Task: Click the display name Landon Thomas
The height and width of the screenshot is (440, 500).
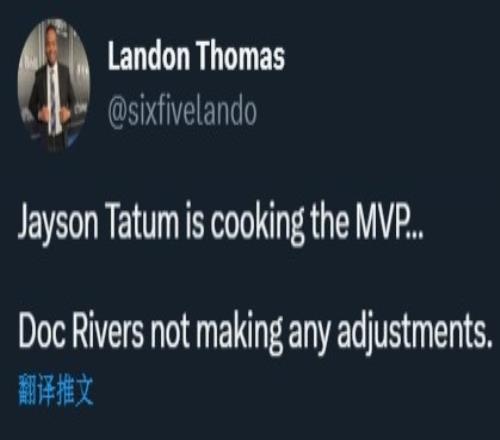Action: tap(196, 56)
